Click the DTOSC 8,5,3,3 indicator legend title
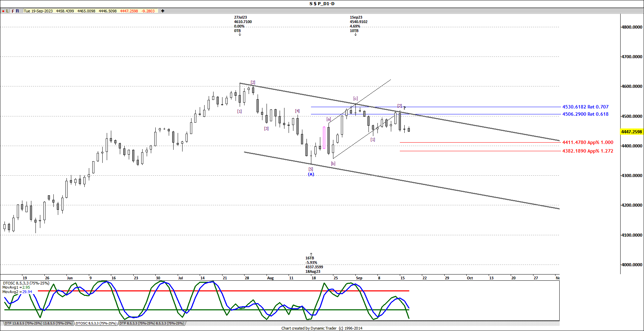 [x=26, y=283]
